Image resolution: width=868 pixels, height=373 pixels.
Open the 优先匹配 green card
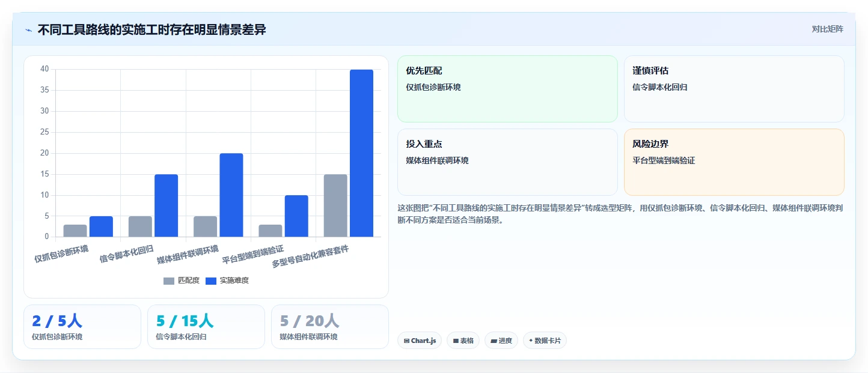pyautogui.click(x=507, y=89)
